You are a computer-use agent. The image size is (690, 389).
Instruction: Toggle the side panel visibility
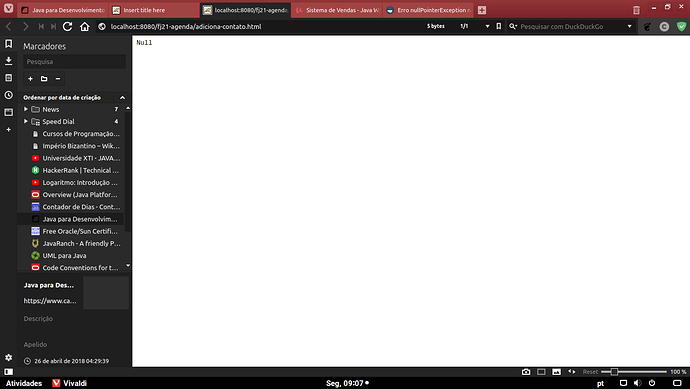pos(8,372)
